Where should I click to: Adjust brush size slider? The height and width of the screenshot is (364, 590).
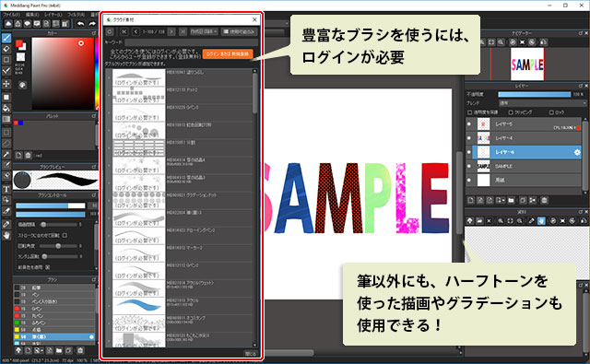[x=51, y=205]
